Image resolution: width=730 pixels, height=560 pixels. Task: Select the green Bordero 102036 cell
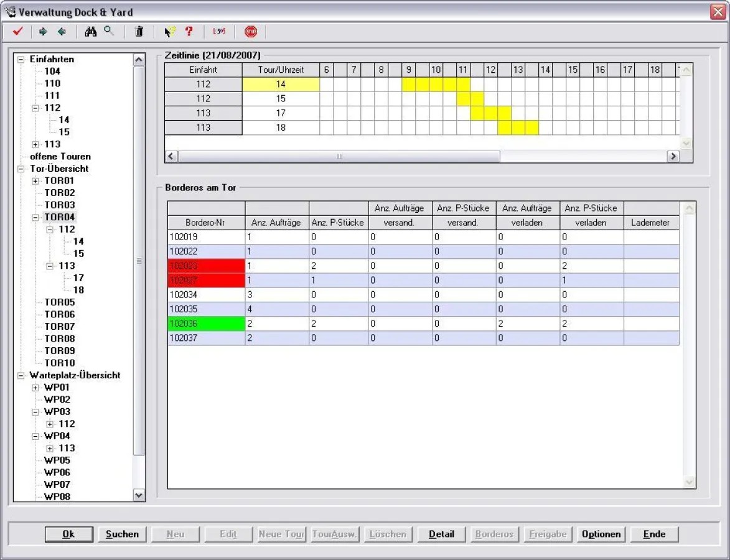(x=206, y=324)
